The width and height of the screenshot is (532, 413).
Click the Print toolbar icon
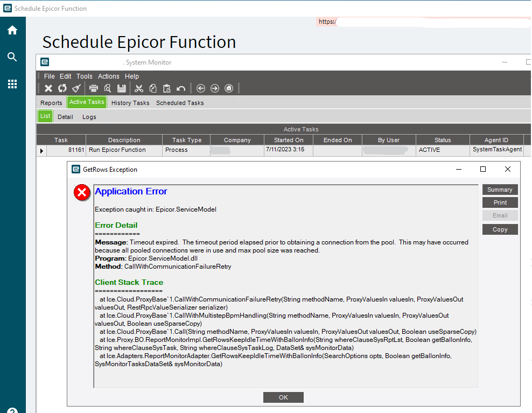pyautogui.click(x=93, y=88)
